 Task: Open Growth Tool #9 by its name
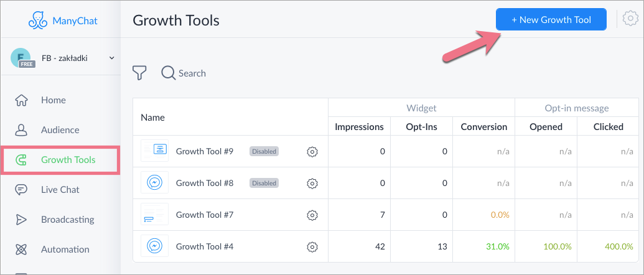click(204, 151)
